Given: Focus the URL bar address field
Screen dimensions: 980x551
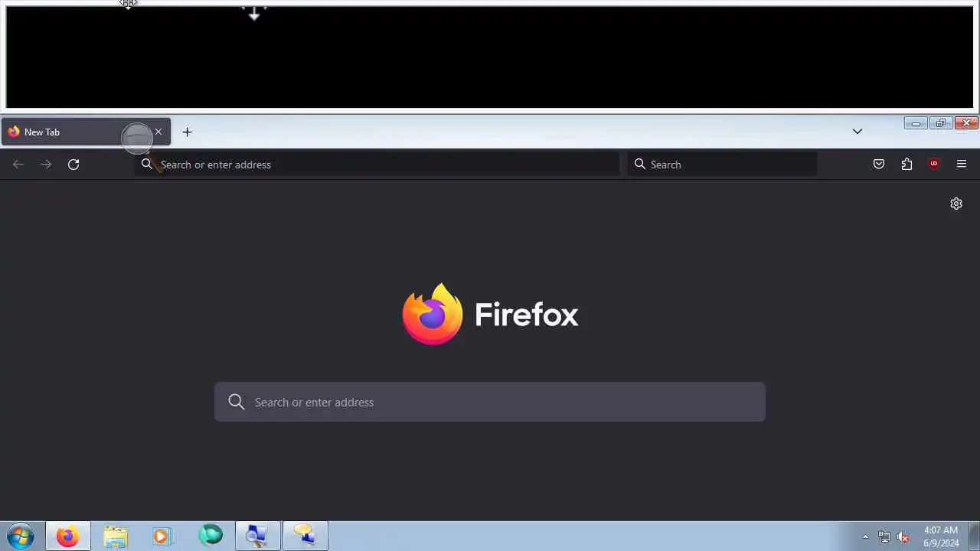Looking at the screenshot, I should coord(377,164).
